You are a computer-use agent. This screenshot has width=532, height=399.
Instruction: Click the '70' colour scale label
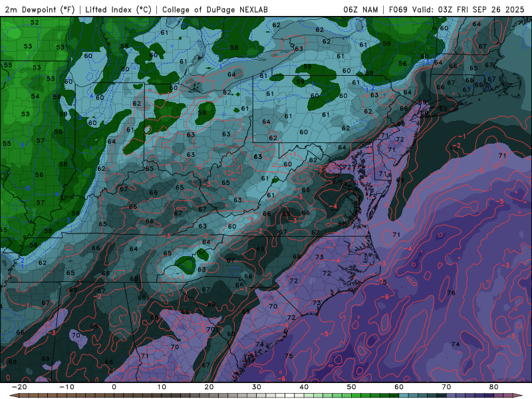click(x=446, y=387)
